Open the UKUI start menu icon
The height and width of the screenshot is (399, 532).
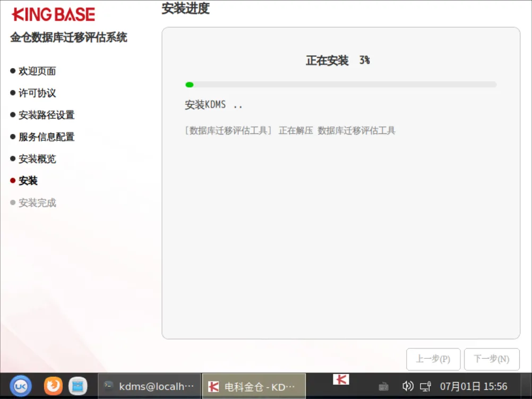20,386
